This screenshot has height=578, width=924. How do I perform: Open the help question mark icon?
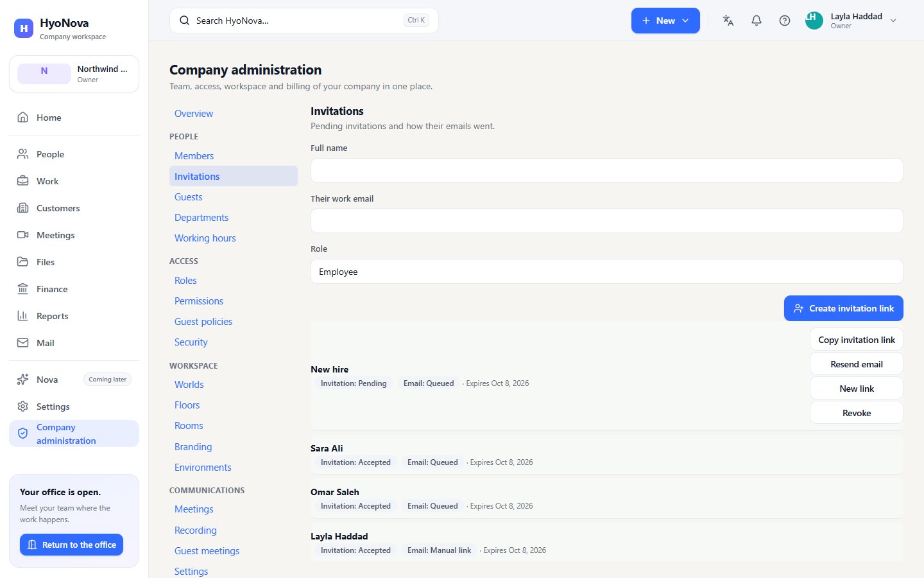(785, 21)
